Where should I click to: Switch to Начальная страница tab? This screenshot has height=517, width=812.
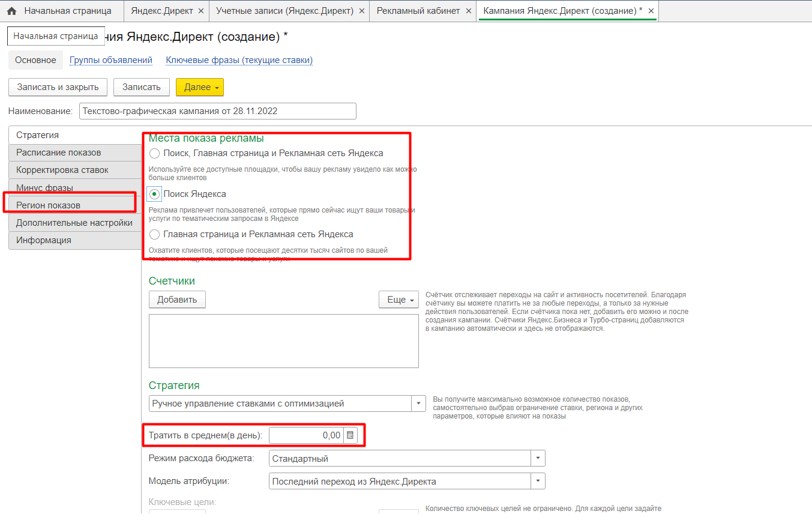point(68,11)
